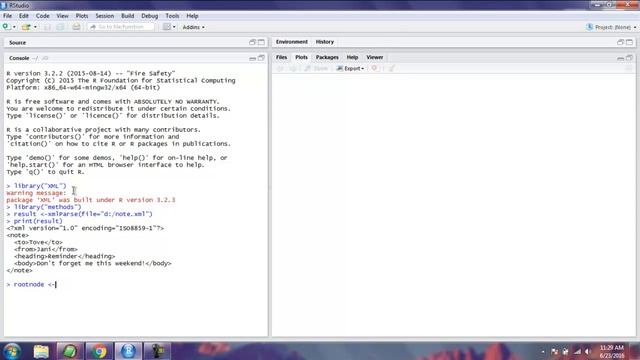This screenshot has width=640, height=360.
Task: Click the plot Zoom button
Action: pos(316,69)
